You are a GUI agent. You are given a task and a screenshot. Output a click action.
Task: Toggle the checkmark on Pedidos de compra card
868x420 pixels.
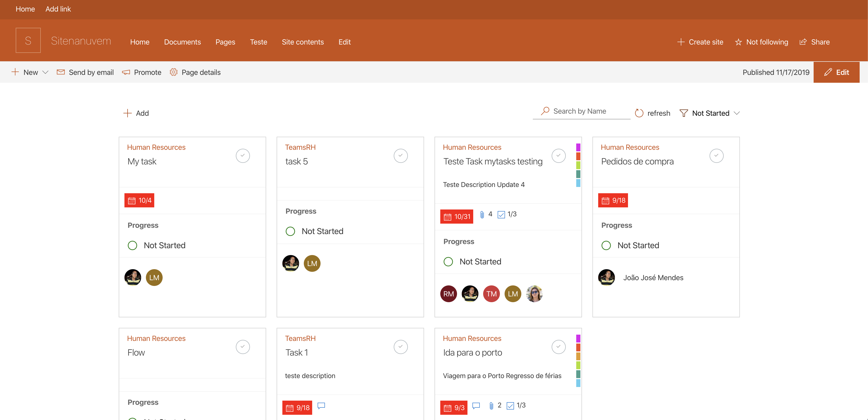pyautogui.click(x=716, y=155)
